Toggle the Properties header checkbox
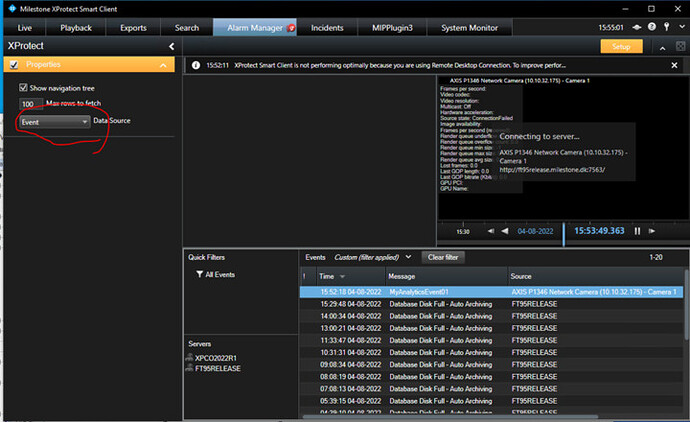This screenshot has width=690, height=422. coord(14,65)
